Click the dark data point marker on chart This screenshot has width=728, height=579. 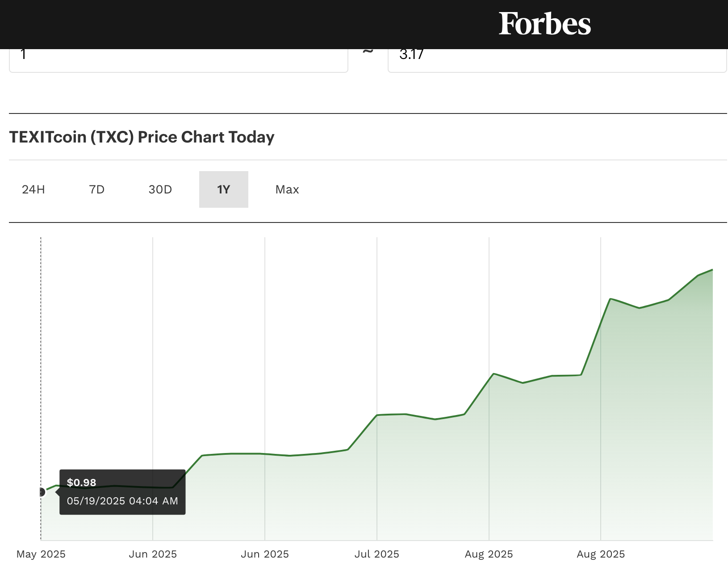click(x=41, y=492)
